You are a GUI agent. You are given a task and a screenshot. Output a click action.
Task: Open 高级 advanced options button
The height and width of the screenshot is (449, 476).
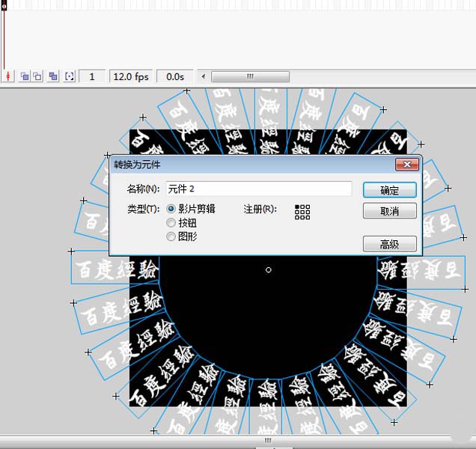pos(389,244)
